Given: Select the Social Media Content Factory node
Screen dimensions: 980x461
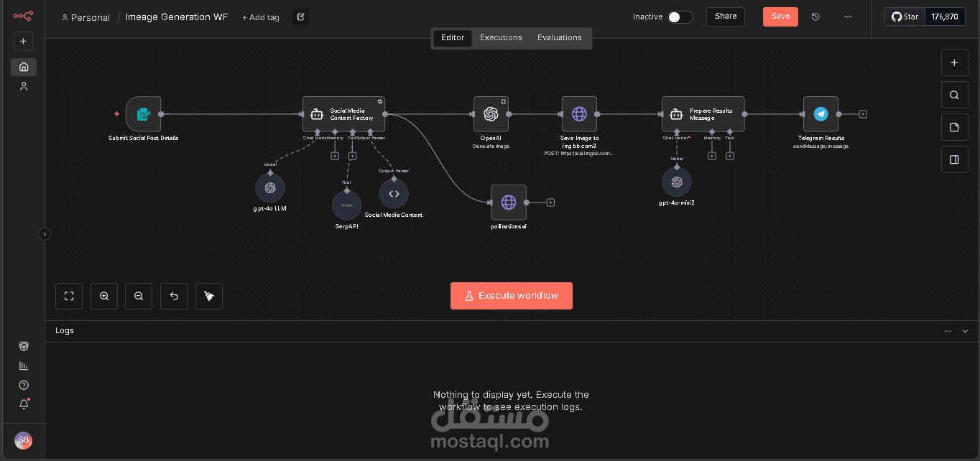Looking at the screenshot, I should [x=343, y=114].
